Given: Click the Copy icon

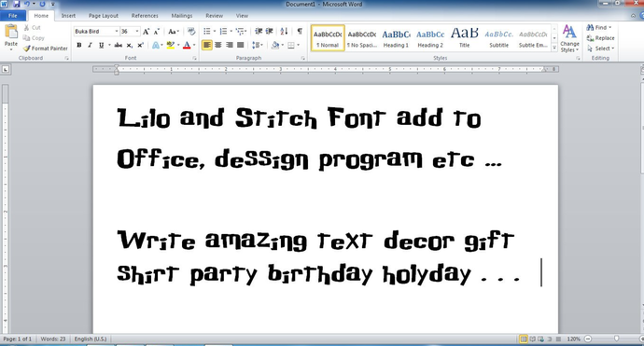Looking at the screenshot, I should [27, 38].
